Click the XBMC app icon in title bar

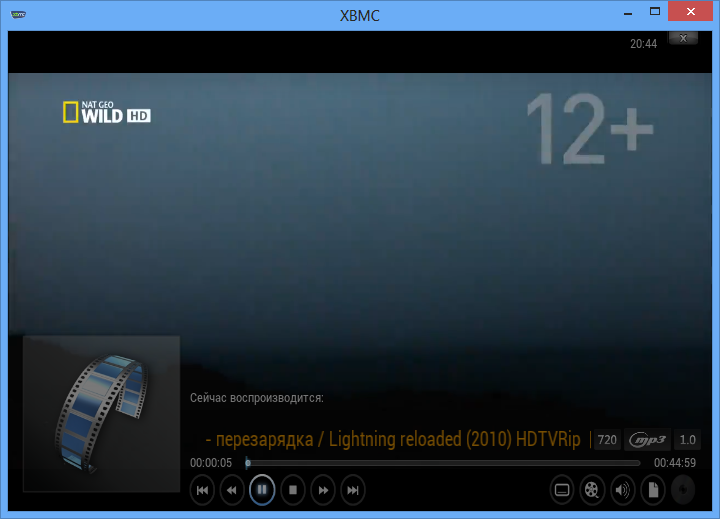coord(18,14)
